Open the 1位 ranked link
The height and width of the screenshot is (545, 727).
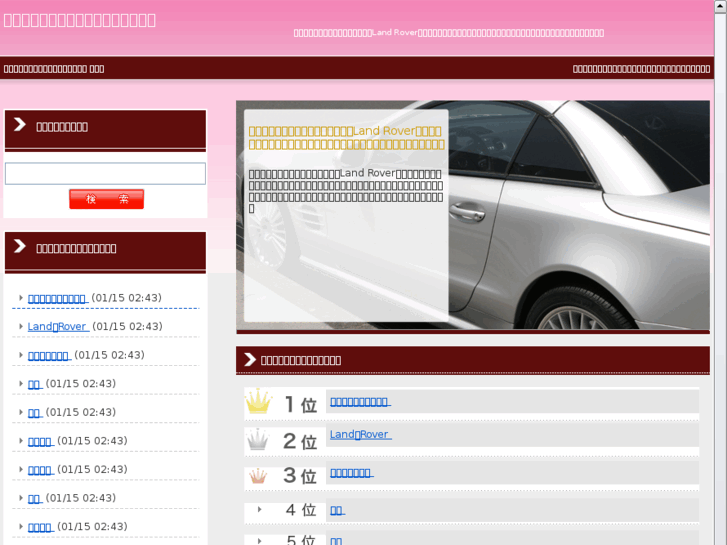coord(360,402)
